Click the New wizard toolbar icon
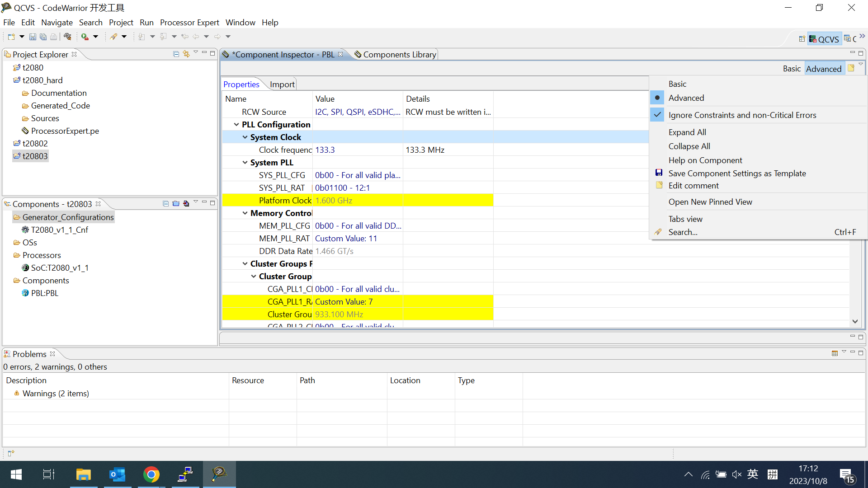 click(11, 37)
